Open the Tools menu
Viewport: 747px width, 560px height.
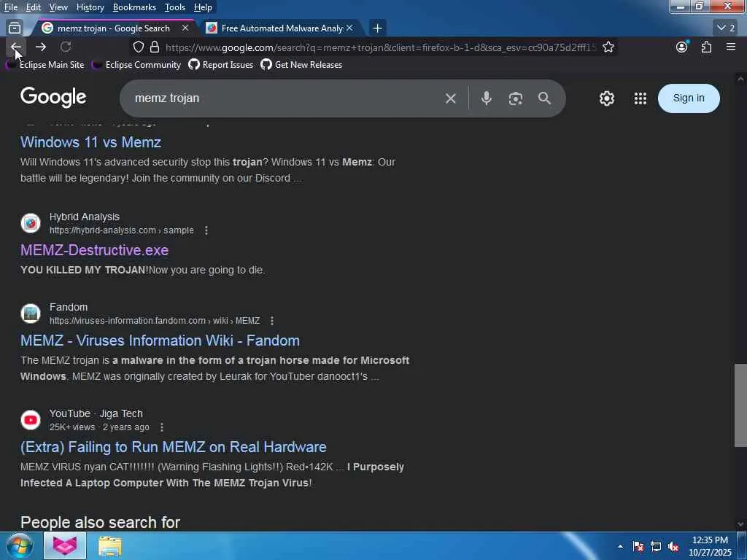[175, 7]
